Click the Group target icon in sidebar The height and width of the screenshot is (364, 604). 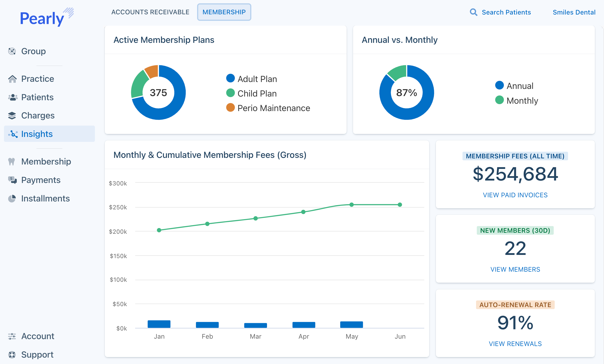coord(12,51)
